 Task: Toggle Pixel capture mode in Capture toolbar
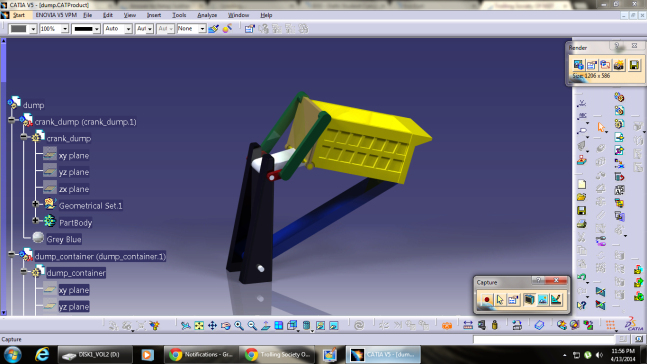[542, 300]
